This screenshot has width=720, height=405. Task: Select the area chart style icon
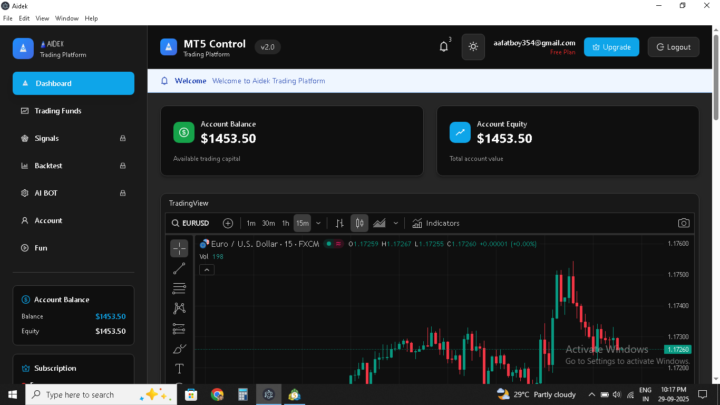[379, 223]
